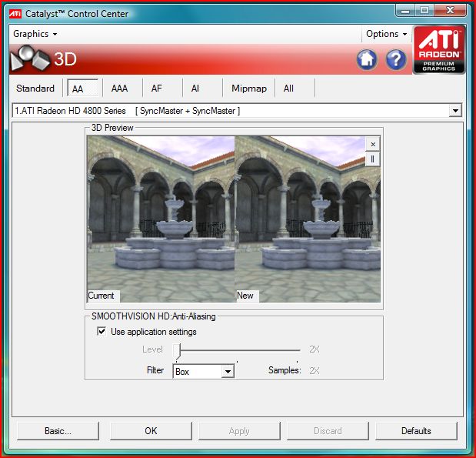Click the ATI Radeon Premium Graphics logo
Viewport: 476px width, 458px height.
(439, 49)
